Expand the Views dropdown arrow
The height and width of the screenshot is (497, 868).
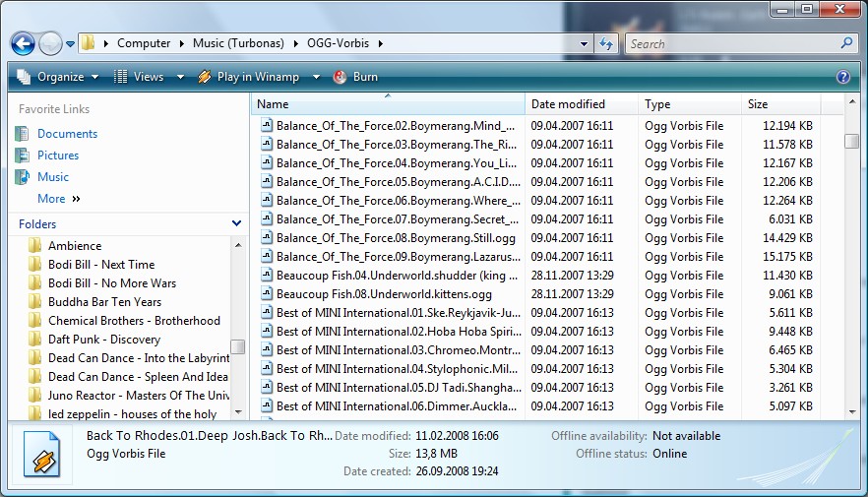point(180,77)
